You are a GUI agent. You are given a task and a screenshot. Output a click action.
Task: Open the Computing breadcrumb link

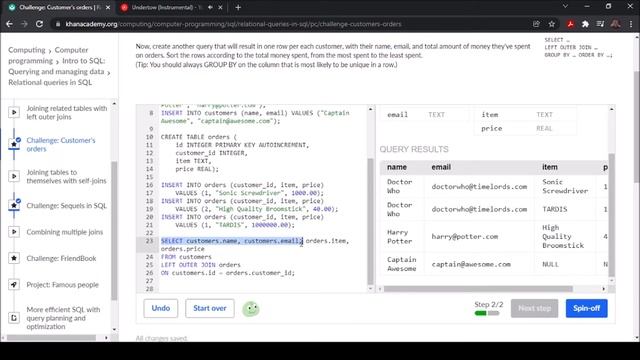click(27, 50)
